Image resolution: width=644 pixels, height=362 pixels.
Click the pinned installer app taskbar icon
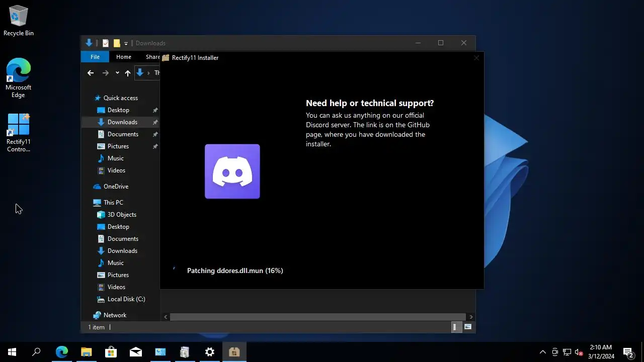pyautogui.click(x=185, y=352)
